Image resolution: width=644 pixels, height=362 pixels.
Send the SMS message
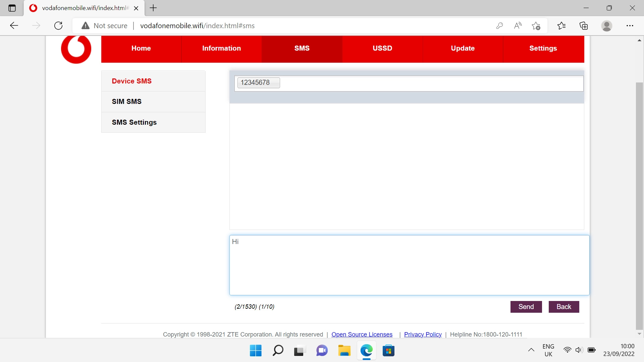click(526, 307)
